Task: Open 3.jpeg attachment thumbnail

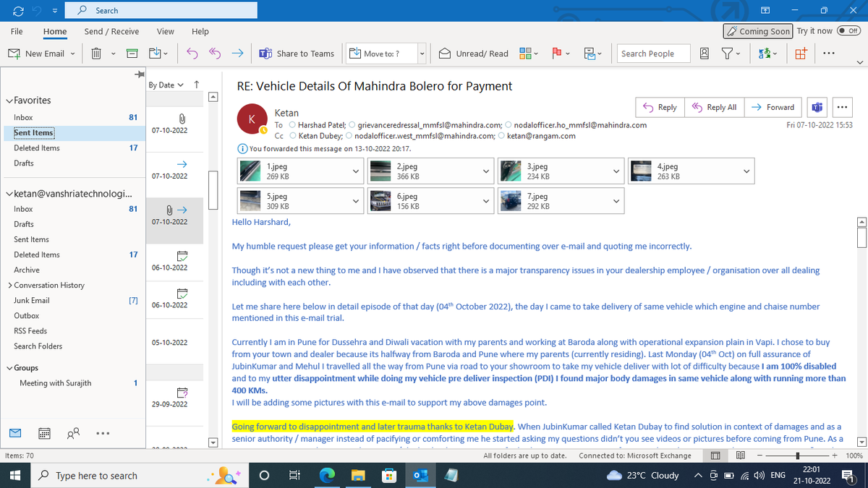Action: (x=511, y=171)
